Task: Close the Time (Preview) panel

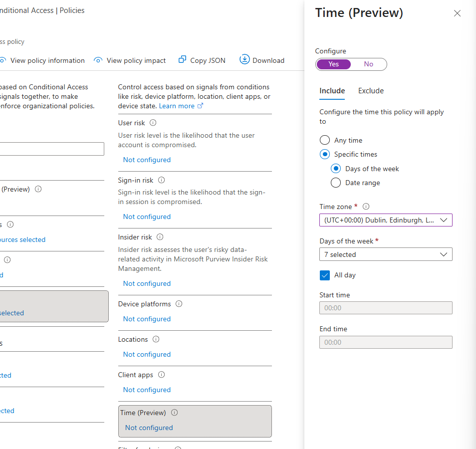Action: tap(457, 13)
